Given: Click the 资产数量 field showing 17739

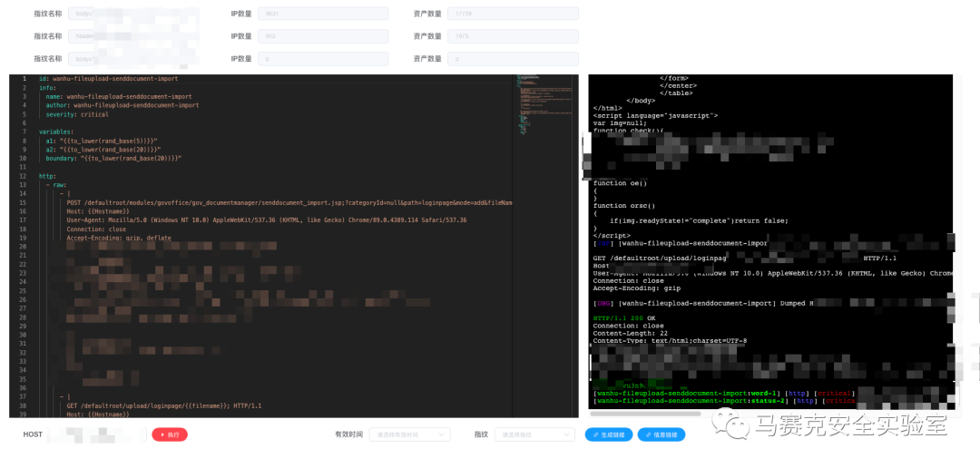Looking at the screenshot, I should click(513, 13).
